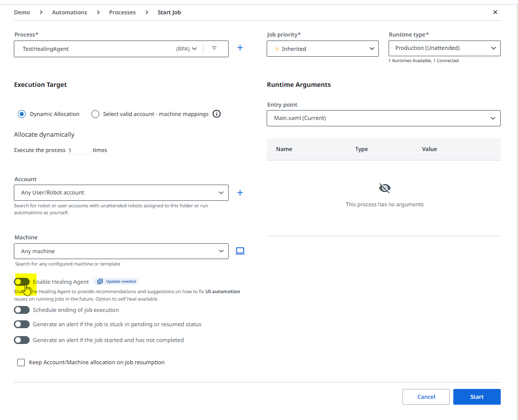Click the Execution Target heading
Screen dimensions: 518x420
point(40,84)
